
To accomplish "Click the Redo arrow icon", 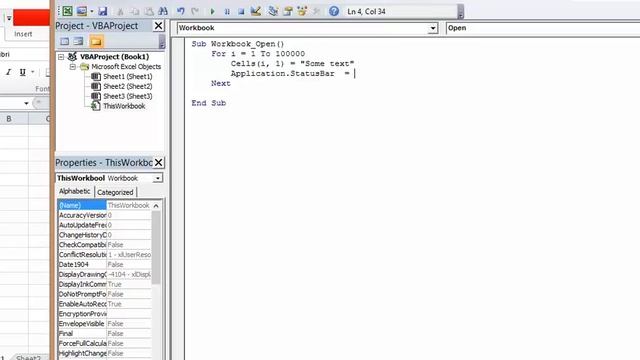I will 195,11.
